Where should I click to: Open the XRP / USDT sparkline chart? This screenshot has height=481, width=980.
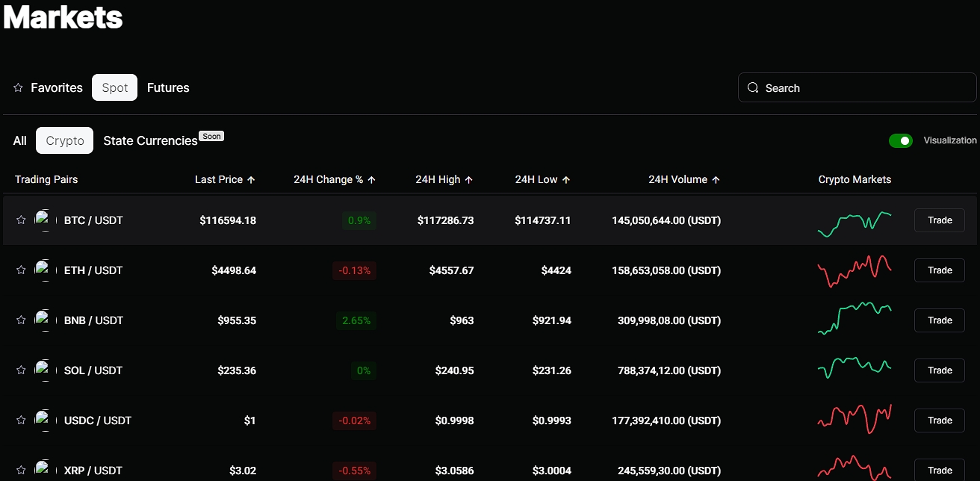pos(855,467)
